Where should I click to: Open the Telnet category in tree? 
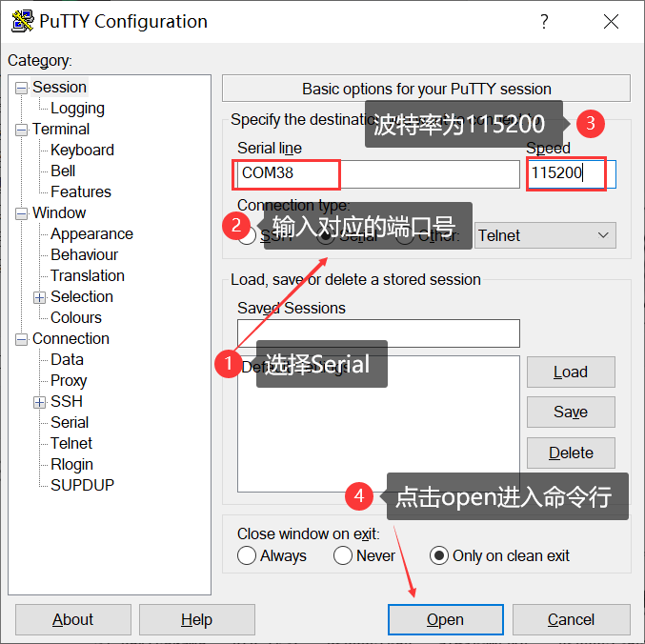point(71,444)
